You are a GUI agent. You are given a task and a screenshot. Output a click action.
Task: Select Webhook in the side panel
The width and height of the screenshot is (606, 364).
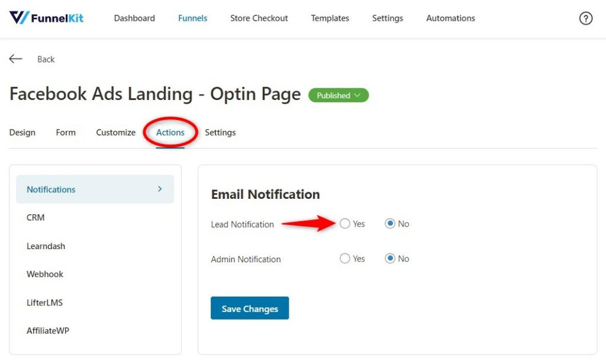point(45,275)
